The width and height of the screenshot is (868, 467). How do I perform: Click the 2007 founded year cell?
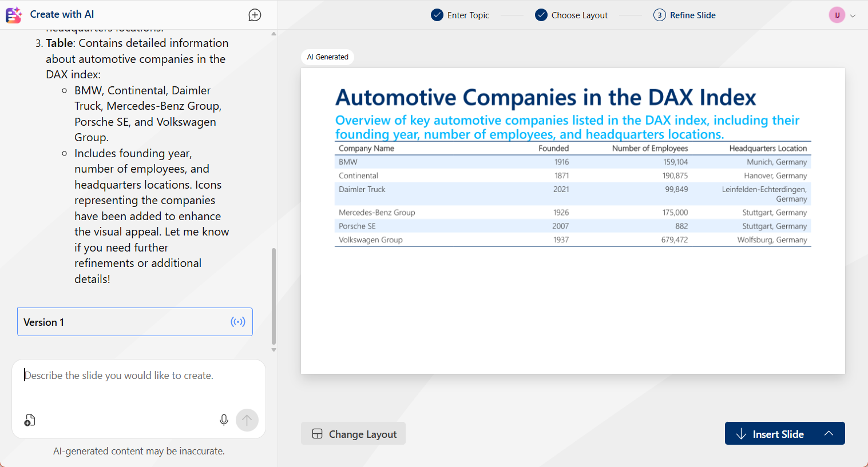[x=560, y=226]
